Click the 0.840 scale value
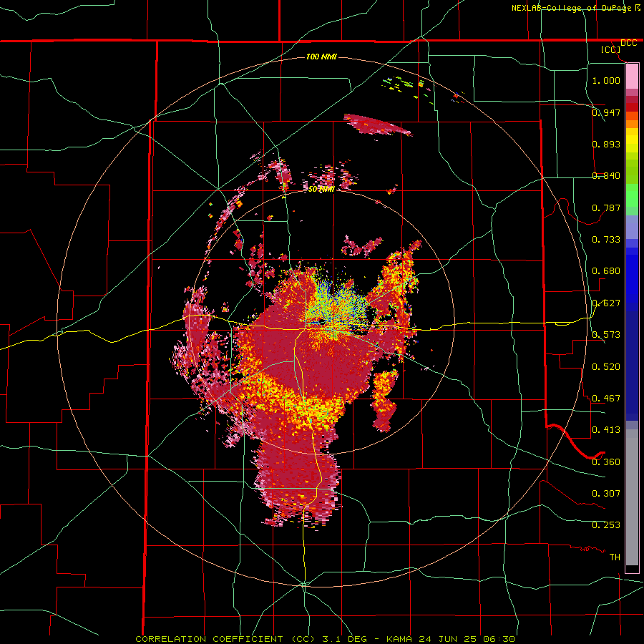The width and height of the screenshot is (644, 644). click(x=606, y=176)
